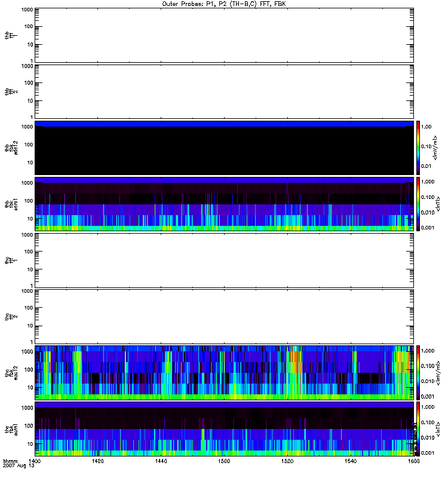Click the thb scm1 nT color bar
This screenshot has height=478, width=448.
[x=419, y=204]
